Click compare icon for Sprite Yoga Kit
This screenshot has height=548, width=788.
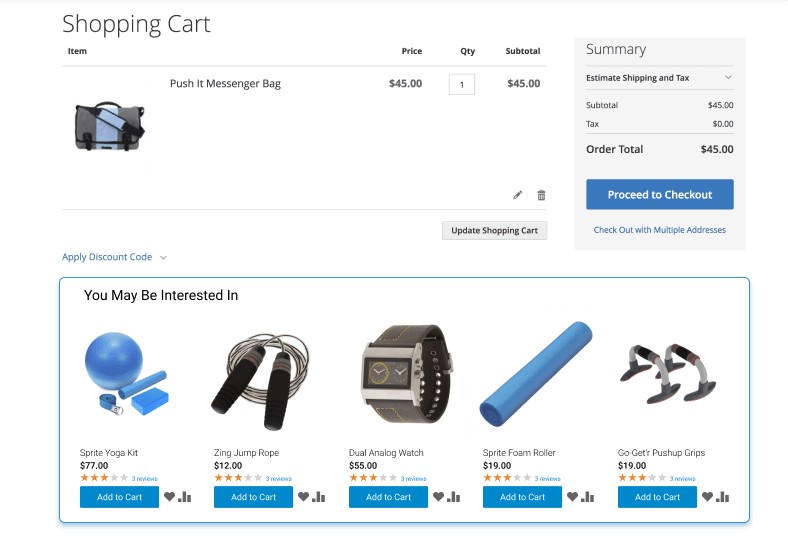pos(184,497)
